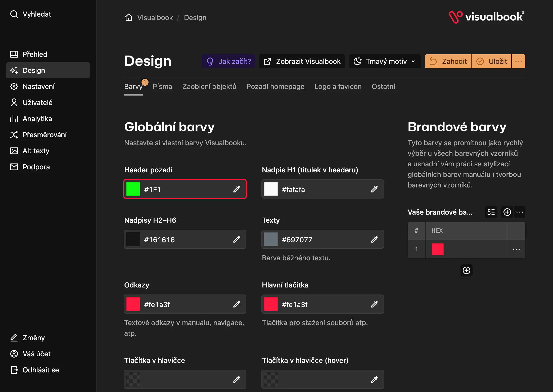Click Visualbook breadcrumb link
The width and height of the screenshot is (553, 392).
click(155, 18)
